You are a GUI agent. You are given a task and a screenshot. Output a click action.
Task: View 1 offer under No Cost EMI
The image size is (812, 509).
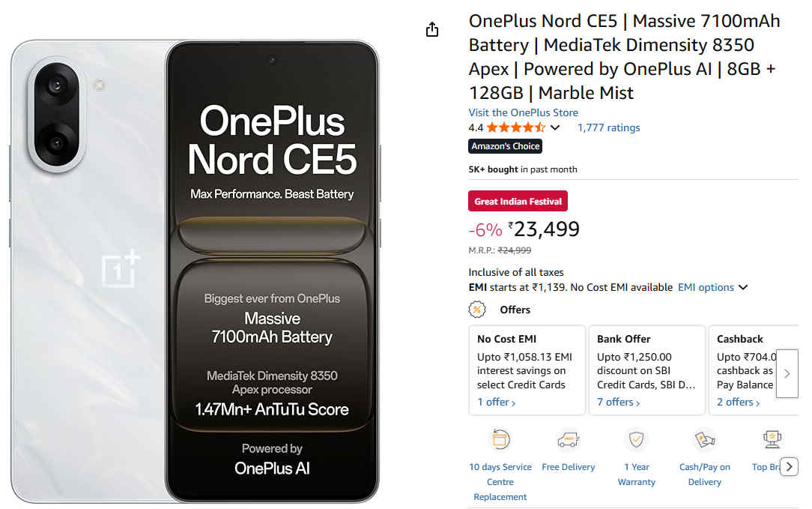coord(496,403)
